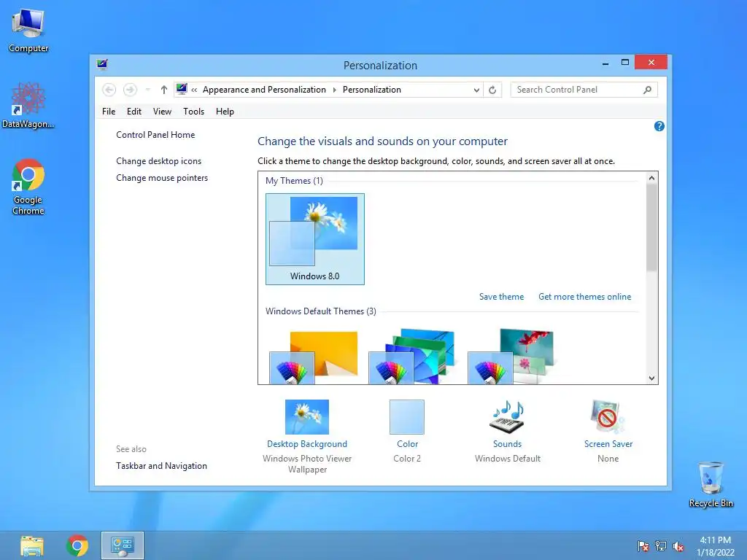This screenshot has height=560, width=747.
Task: Select the Windows 8.0 theme
Action: [315, 239]
